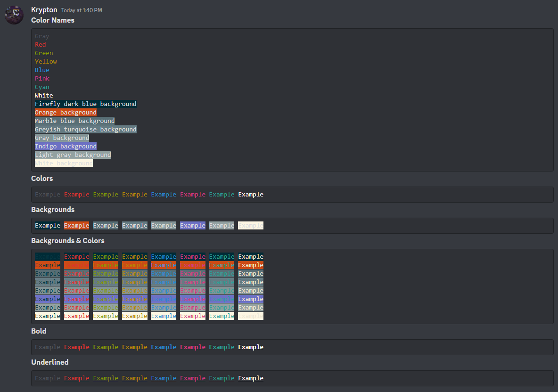
Task: Click the white Example in the Colors row
Action: point(251,194)
